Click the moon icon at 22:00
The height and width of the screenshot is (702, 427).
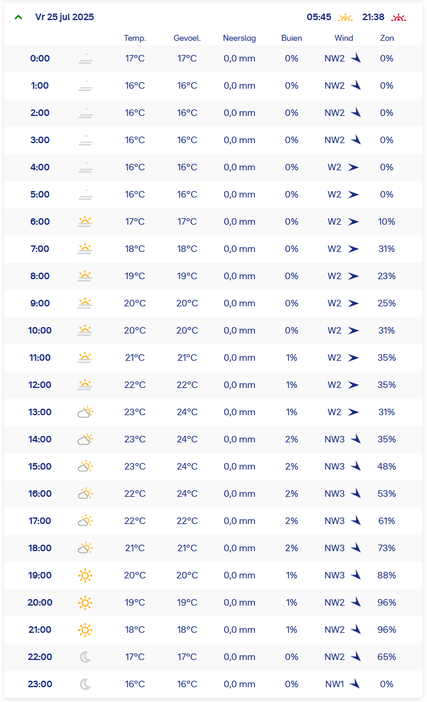tap(85, 657)
